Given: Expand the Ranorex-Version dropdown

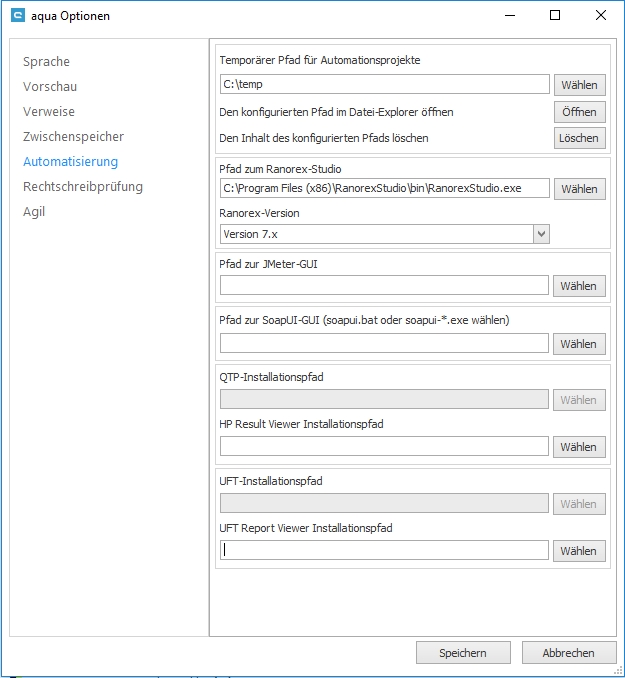Looking at the screenshot, I should pyautogui.click(x=541, y=234).
